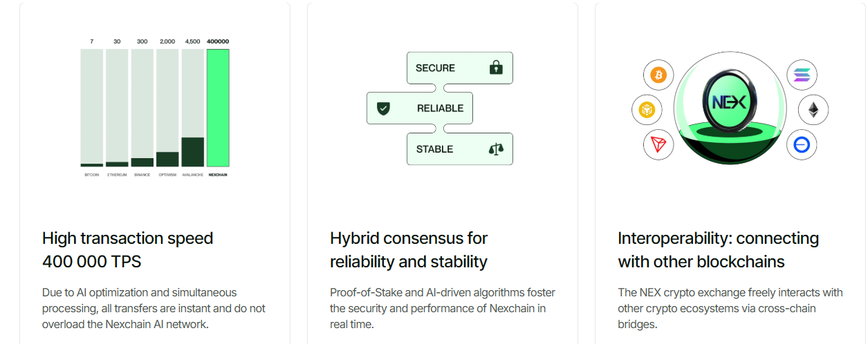
Task: Click the Bitcoin coin icon
Action: (x=658, y=75)
